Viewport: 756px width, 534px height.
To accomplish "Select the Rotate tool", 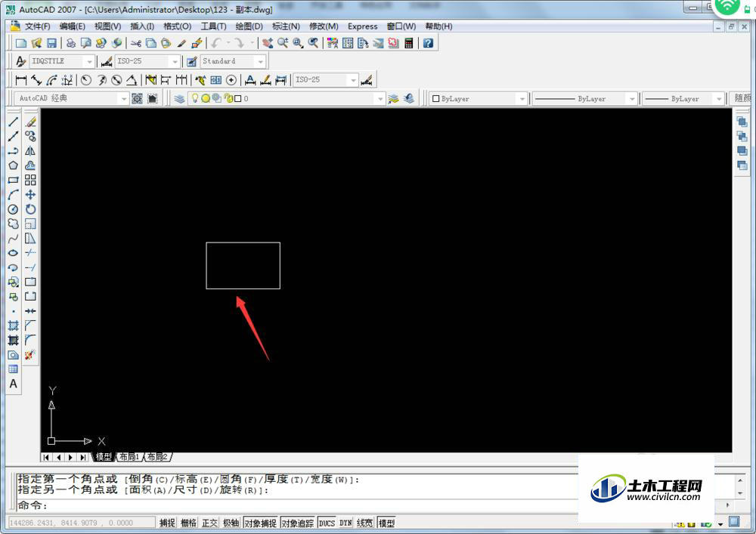I will [x=30, y=209].
